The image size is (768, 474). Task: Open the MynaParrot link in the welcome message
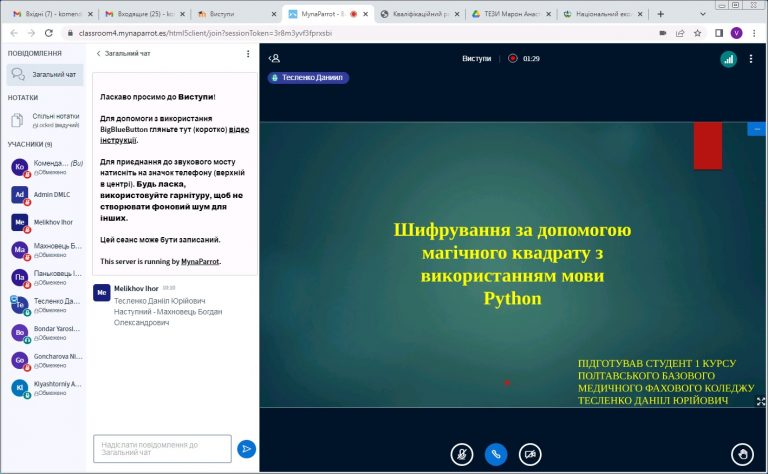tap(201, 261)
